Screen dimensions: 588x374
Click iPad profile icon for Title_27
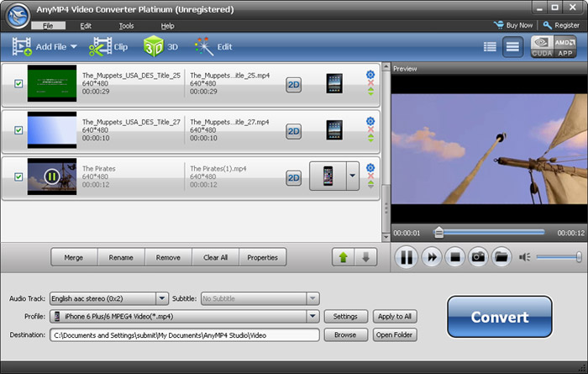click(334, 129)
